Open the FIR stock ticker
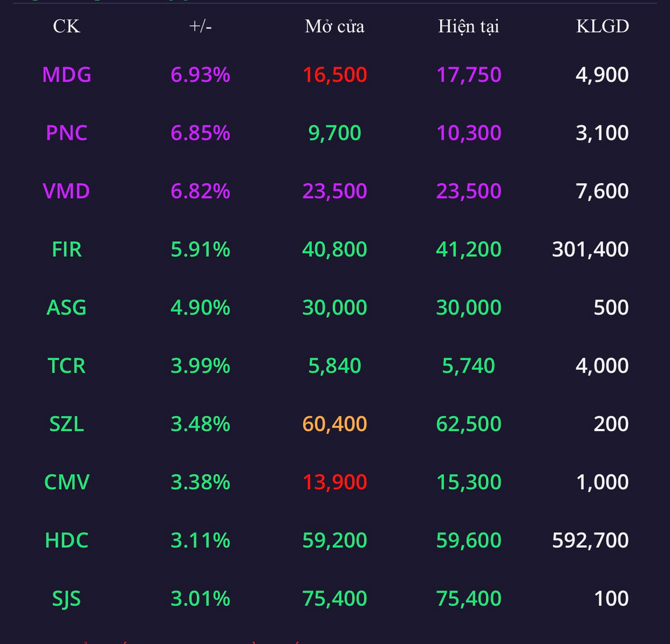This screenshot has width=670, height=644. click(x=67, y=249)
